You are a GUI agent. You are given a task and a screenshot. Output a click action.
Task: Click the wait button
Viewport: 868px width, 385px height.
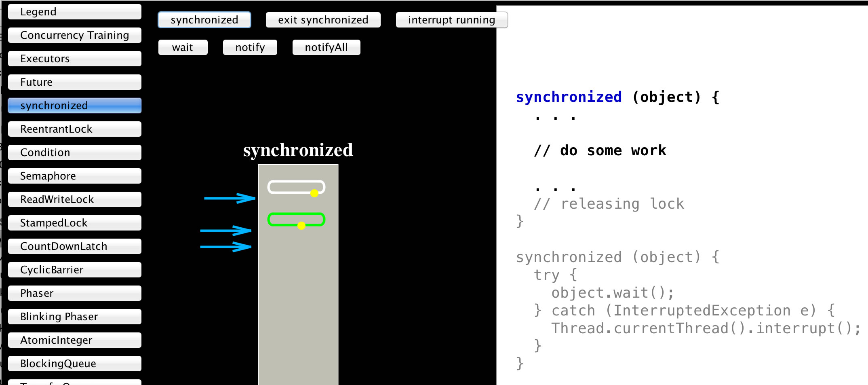tap(183, 47)
